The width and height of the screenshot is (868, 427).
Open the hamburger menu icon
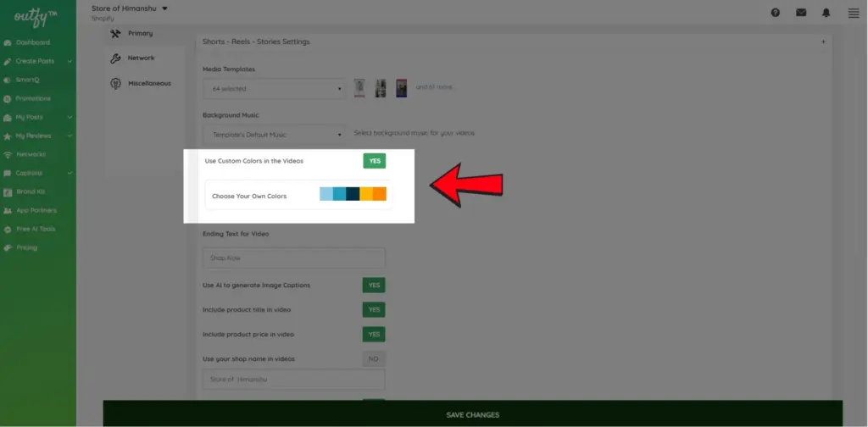[853, 13]
